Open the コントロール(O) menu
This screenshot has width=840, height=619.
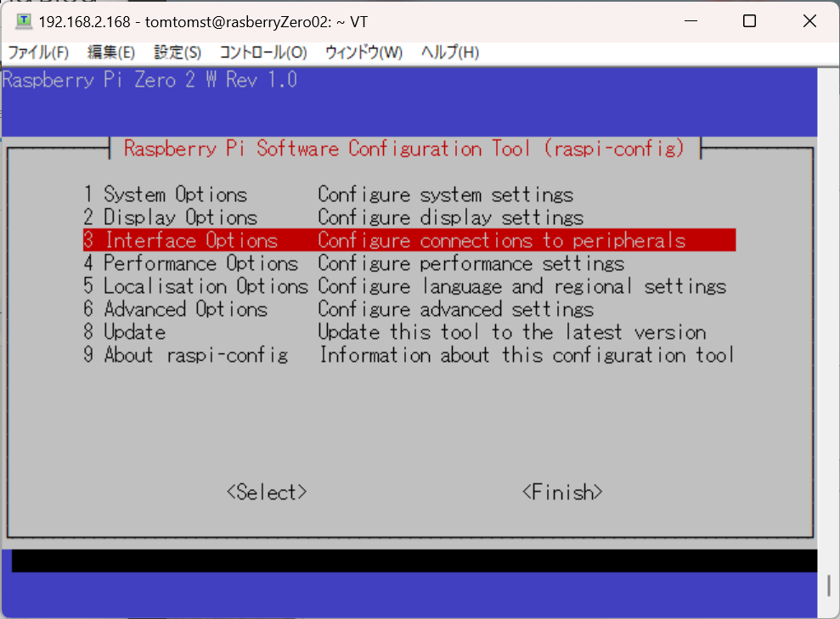tap(263, 53)
